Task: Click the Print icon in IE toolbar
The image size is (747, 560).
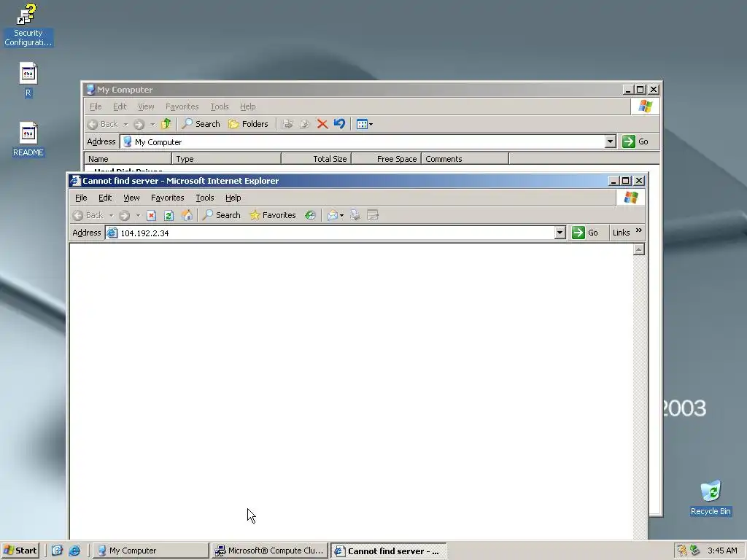Action: click(355, 215)
